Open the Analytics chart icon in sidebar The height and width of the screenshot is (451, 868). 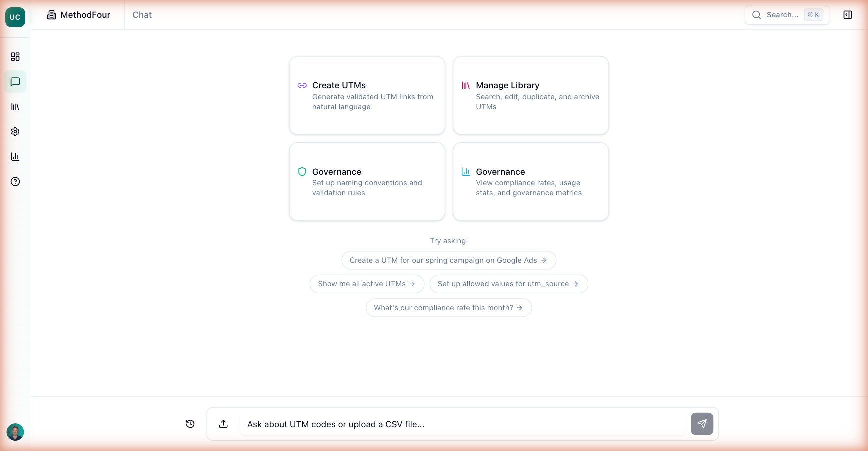[15, 156]
